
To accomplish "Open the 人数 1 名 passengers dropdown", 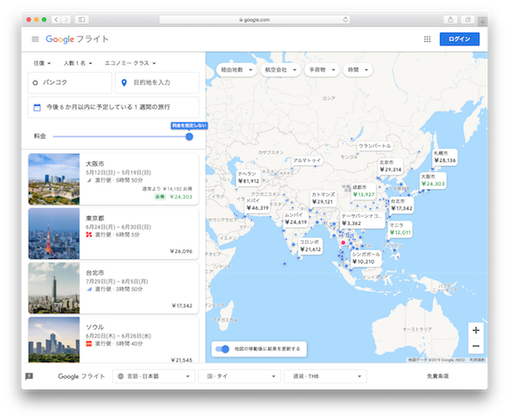I will point(78,63).
